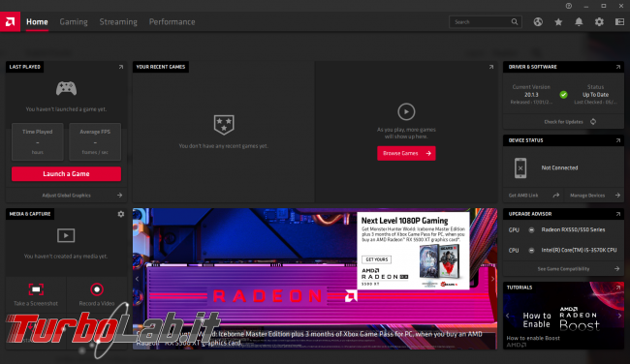Screen dimensions: 630x364
Task: Open the Performance tab
Action: pos(172,22)
